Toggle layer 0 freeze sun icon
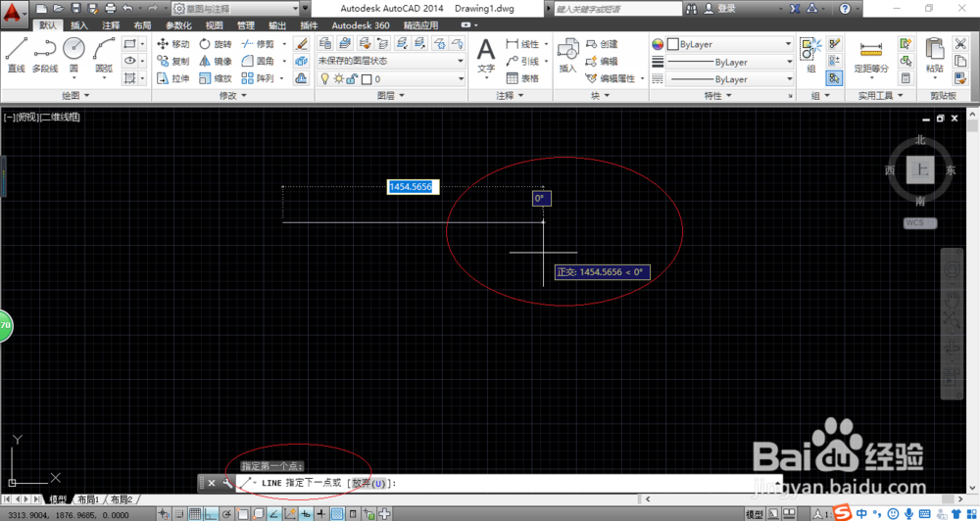This screenshot has width=980, height=521. point(338,78)
